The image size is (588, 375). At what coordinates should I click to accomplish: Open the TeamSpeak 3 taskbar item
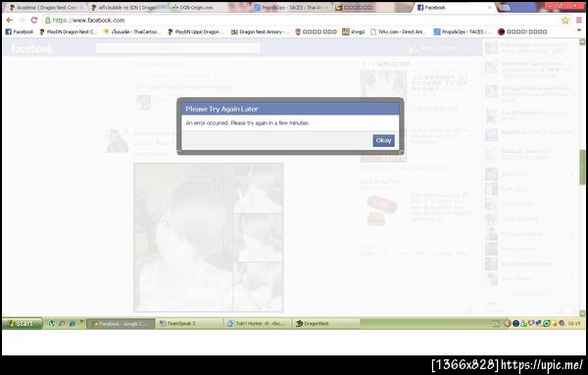[189, 323]
